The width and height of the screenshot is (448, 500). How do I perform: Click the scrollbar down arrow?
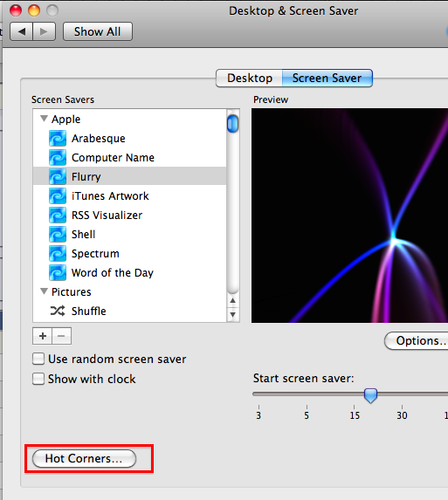pos(233,315)
